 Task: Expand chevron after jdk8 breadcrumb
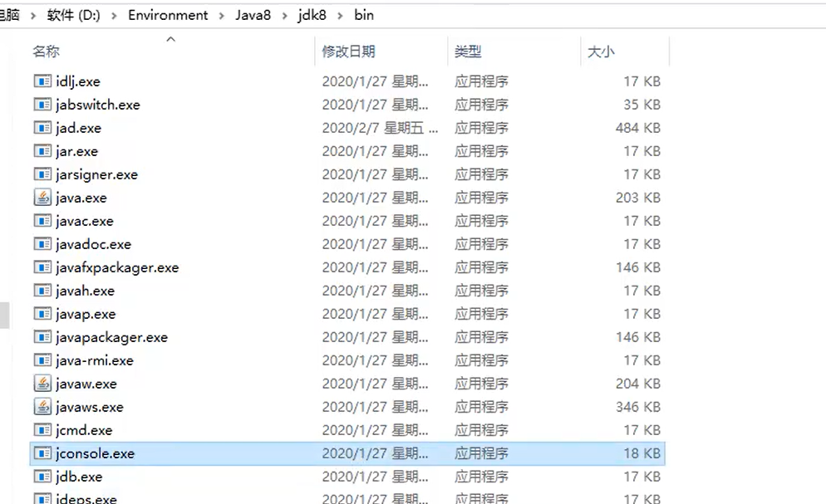340,16
